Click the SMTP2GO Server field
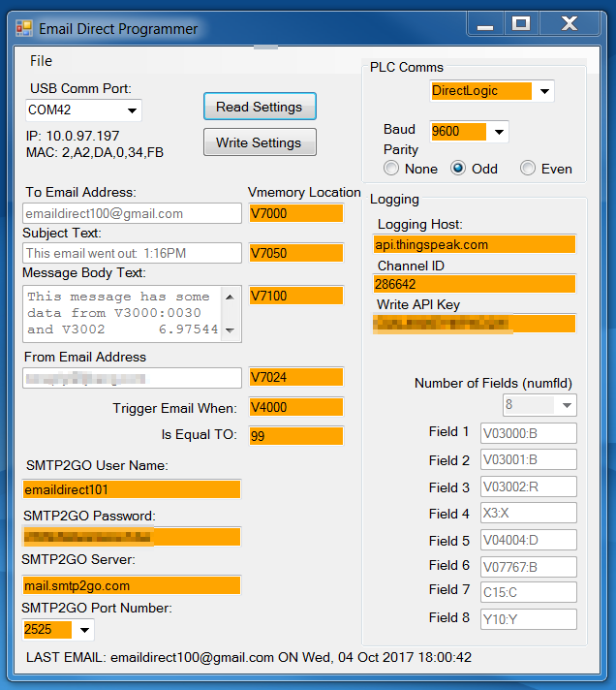The height and width of the screenshot is (690, 616). [x=132, y=585]
